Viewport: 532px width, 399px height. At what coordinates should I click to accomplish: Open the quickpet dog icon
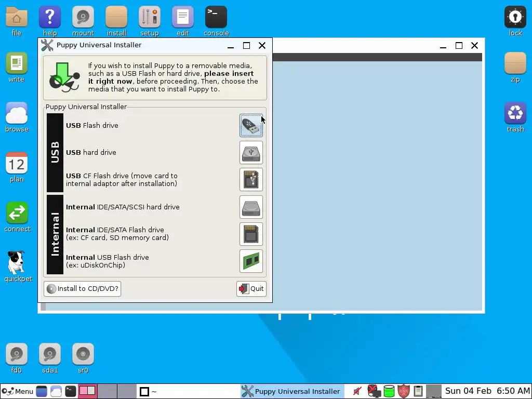18,267
